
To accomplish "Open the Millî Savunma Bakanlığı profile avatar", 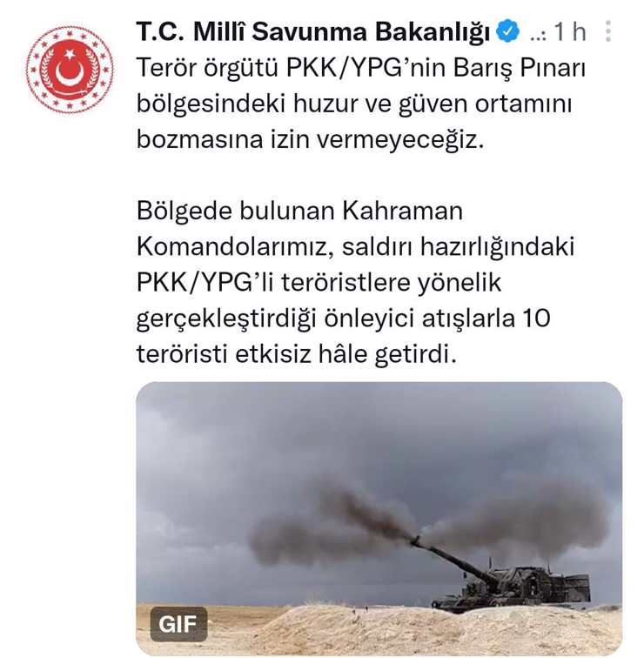I will (x=70, y=70).
